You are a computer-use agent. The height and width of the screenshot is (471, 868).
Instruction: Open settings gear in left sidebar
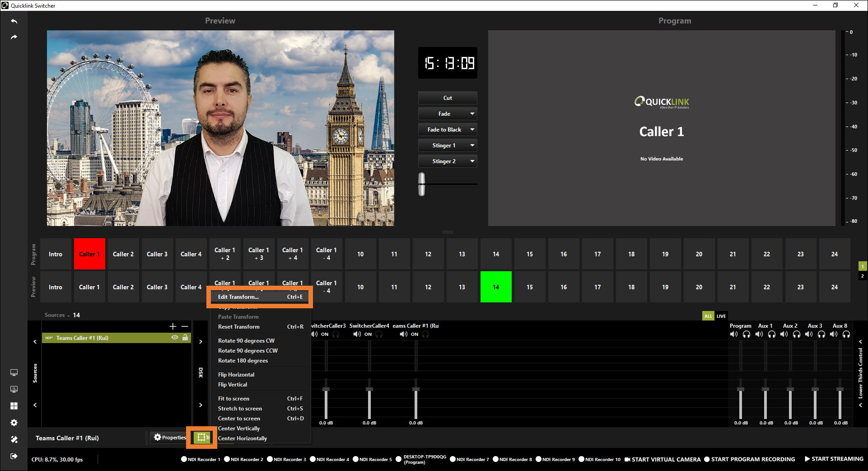(x=14, y=423)
